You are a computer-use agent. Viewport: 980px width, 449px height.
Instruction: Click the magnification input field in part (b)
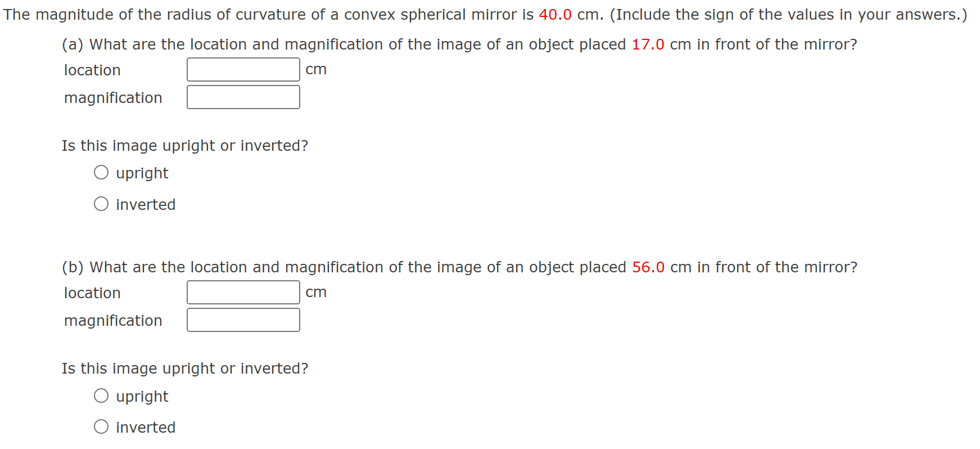point(243,319)
